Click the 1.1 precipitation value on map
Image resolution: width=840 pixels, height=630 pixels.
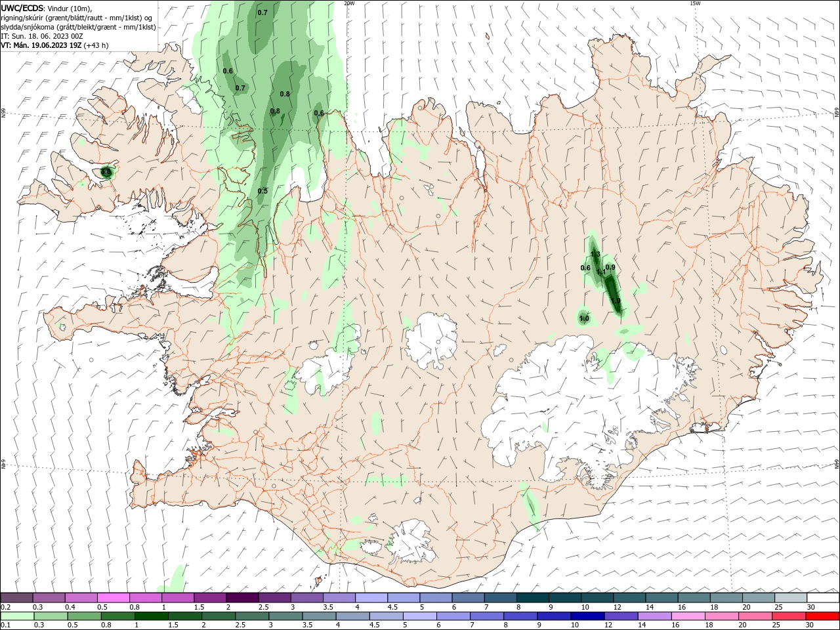pos(600,272)
